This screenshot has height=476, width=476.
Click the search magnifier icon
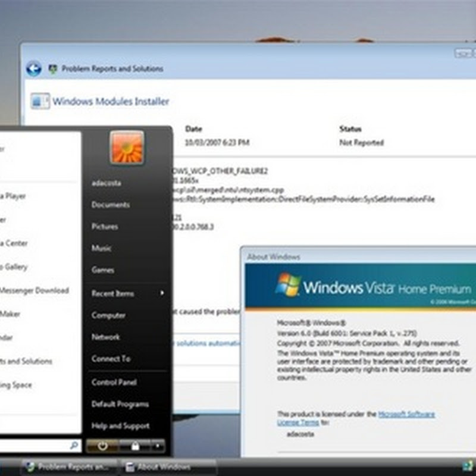74,446
